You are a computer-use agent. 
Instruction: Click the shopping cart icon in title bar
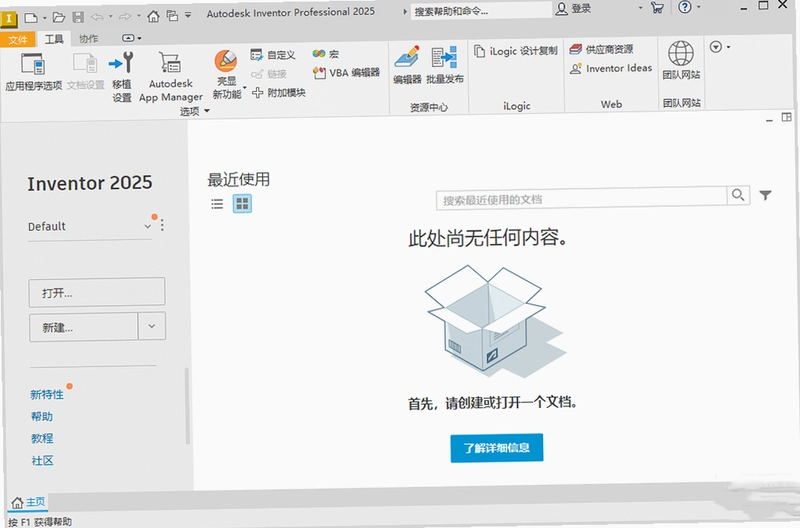[657, 7]
